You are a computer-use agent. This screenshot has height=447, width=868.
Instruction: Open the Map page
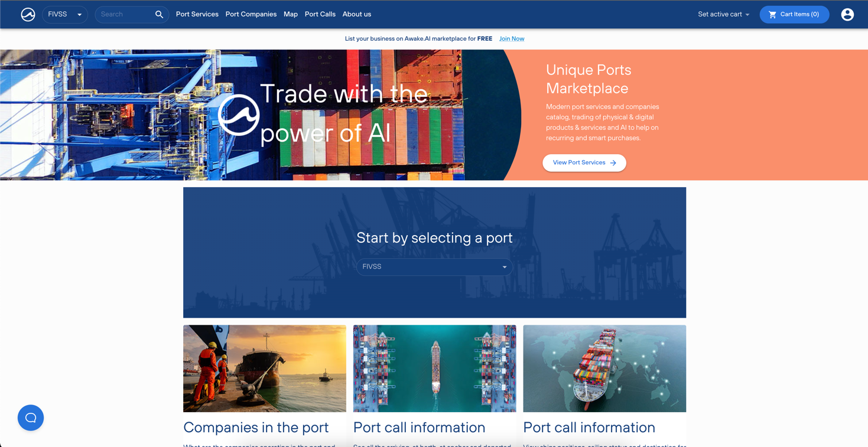pyautogui.click(x=291, y=14)
